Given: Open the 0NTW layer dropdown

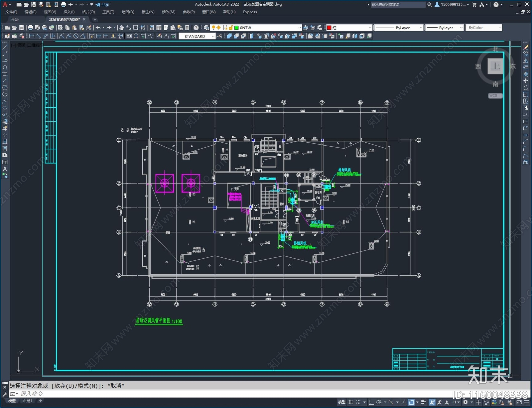Looking at the screenshot, I should click(268, 28).
